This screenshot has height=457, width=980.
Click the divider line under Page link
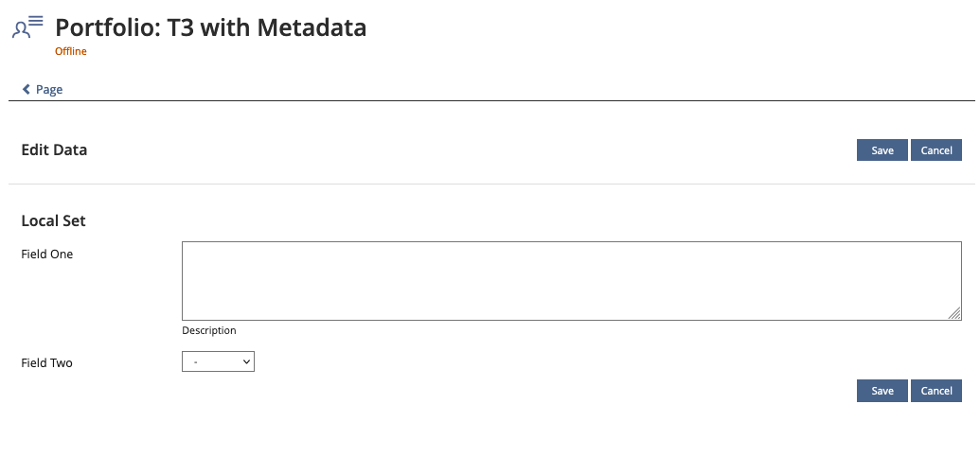click(490, 100)
